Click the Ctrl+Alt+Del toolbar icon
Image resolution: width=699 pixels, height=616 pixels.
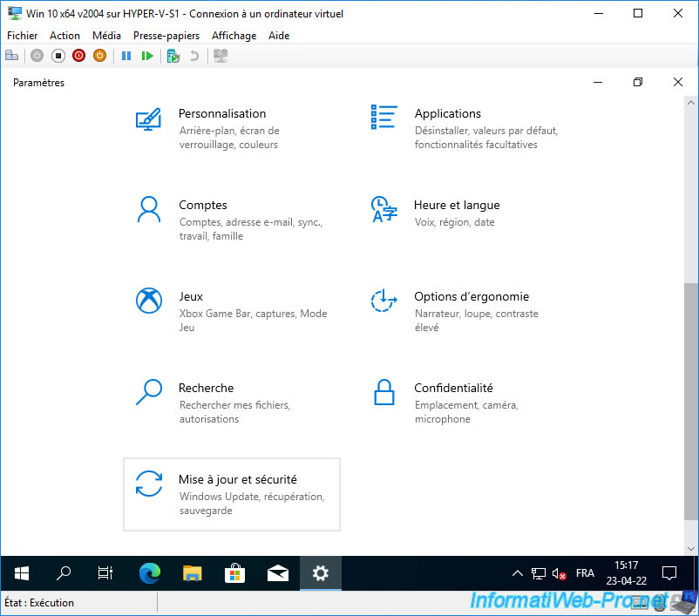pos(11,56)
